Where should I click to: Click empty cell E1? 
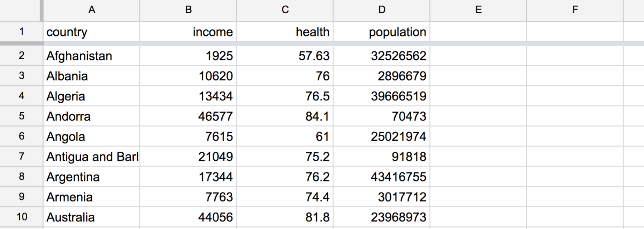click(x=478, y=31)
